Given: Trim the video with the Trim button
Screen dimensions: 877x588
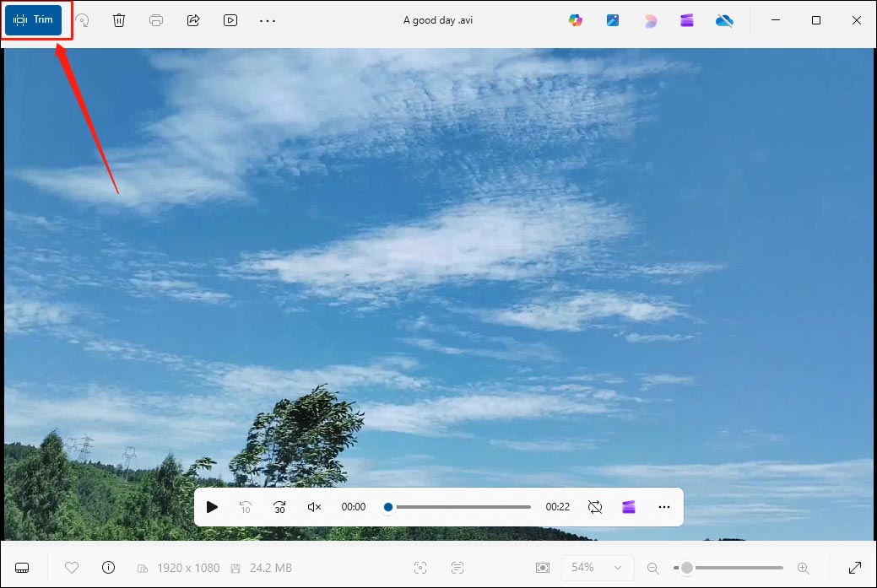Looking at the screenshot, I should click(35, 19).
